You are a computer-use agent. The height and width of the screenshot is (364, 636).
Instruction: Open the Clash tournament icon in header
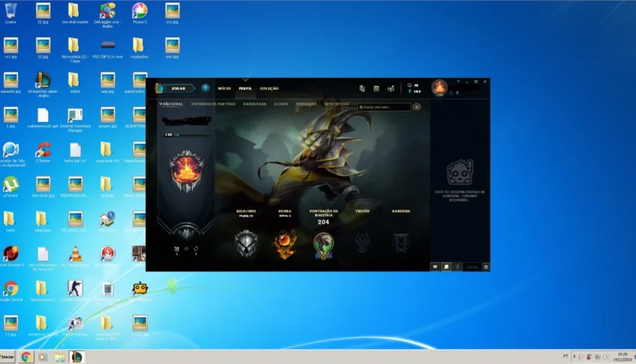tap(363, 88)
